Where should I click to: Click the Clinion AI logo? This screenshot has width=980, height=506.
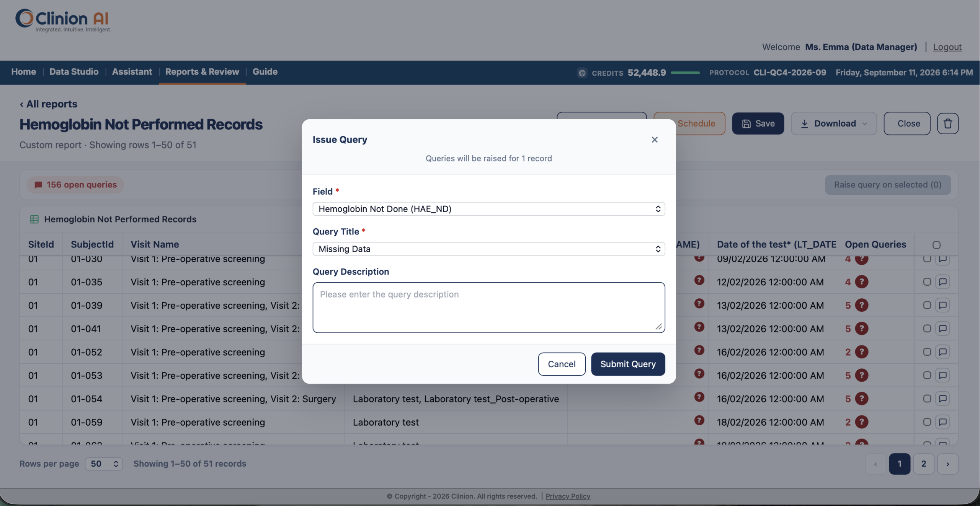point(63,20)
